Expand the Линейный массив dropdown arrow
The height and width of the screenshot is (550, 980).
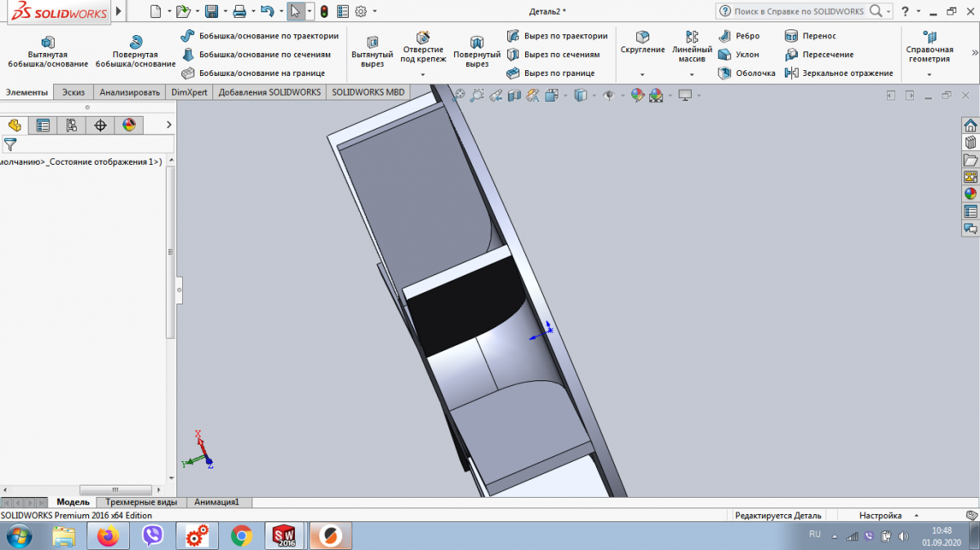coord(692,75)
